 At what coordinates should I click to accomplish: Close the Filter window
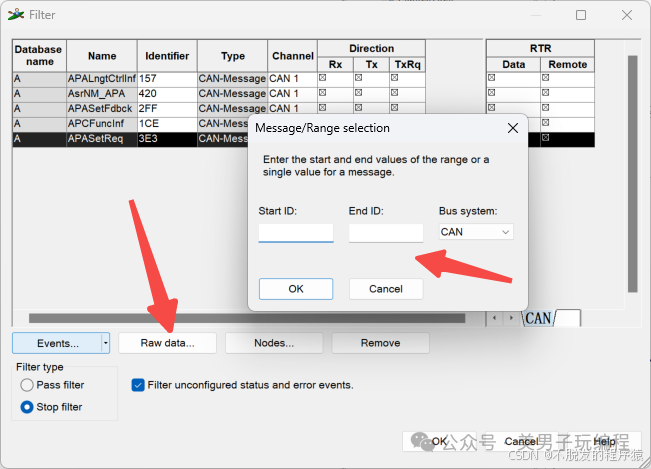tap(627, 15)
